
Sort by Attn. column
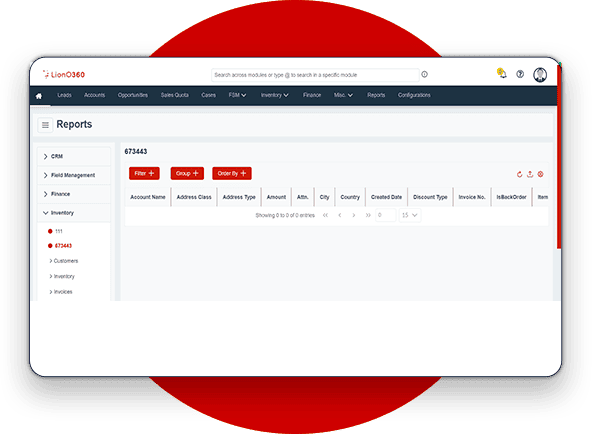[302, 197]
